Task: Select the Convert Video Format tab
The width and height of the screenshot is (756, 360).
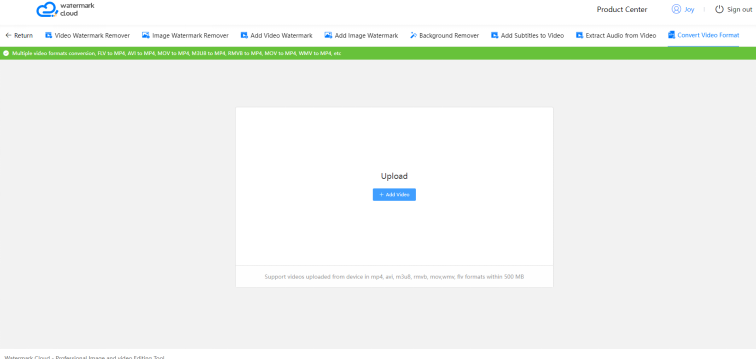Action: click(703, 35)
